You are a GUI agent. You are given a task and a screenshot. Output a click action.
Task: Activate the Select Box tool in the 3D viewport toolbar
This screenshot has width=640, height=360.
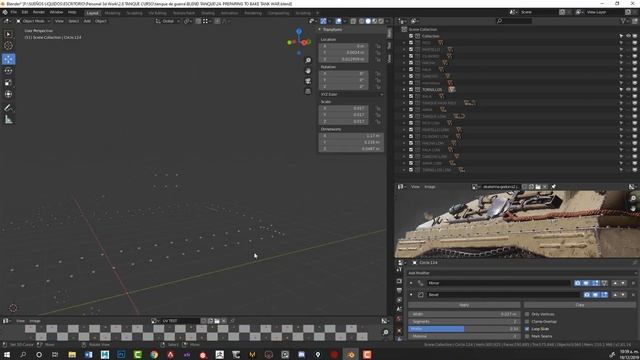8,34
